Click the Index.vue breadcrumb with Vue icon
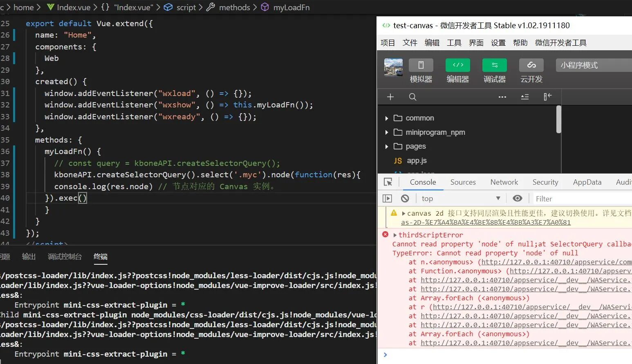This screenshot has height=364, width=632. pos(69,7)
